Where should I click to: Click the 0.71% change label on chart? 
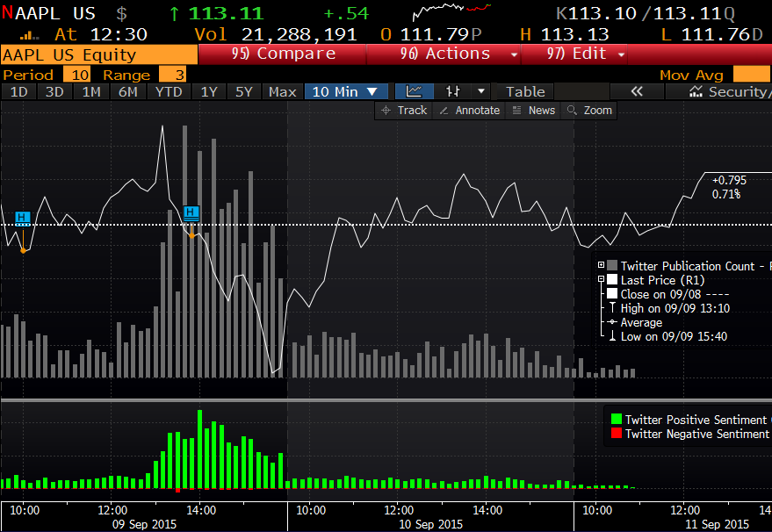click(x=726, y=194)
